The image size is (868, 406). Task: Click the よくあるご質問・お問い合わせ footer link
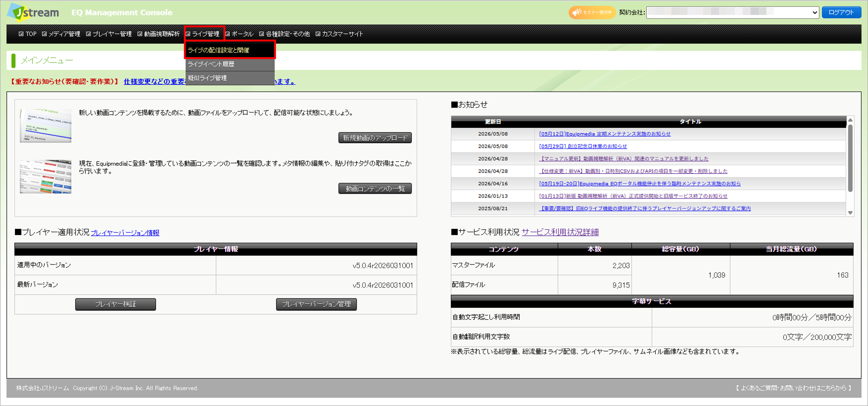[793, 388]
